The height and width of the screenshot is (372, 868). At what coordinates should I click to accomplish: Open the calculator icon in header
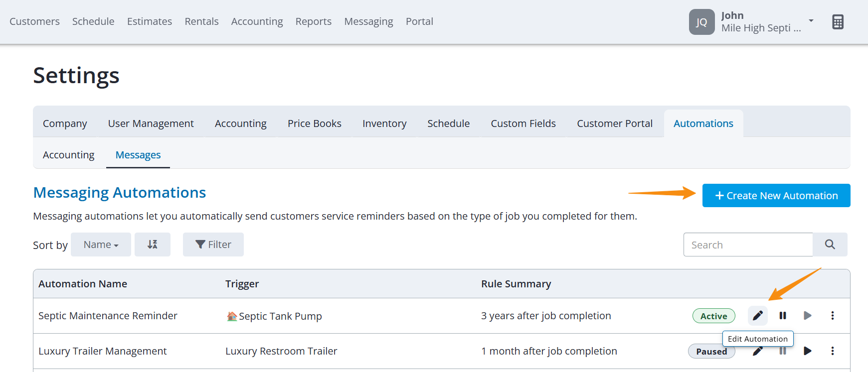pyautogui.click(x=838, y=22)
